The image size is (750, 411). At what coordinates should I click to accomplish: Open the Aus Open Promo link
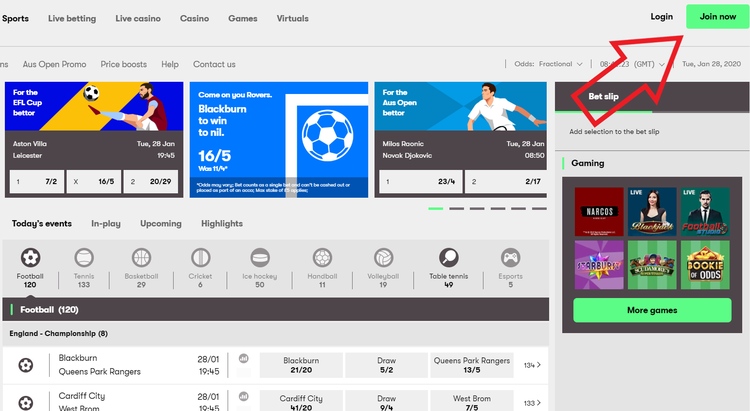(55, 64)
